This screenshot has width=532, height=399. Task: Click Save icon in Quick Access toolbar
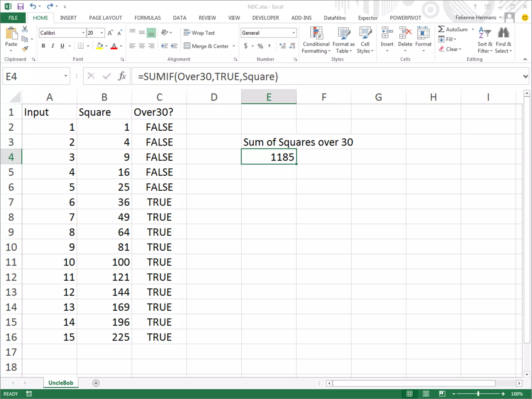(x=20, y=6)
